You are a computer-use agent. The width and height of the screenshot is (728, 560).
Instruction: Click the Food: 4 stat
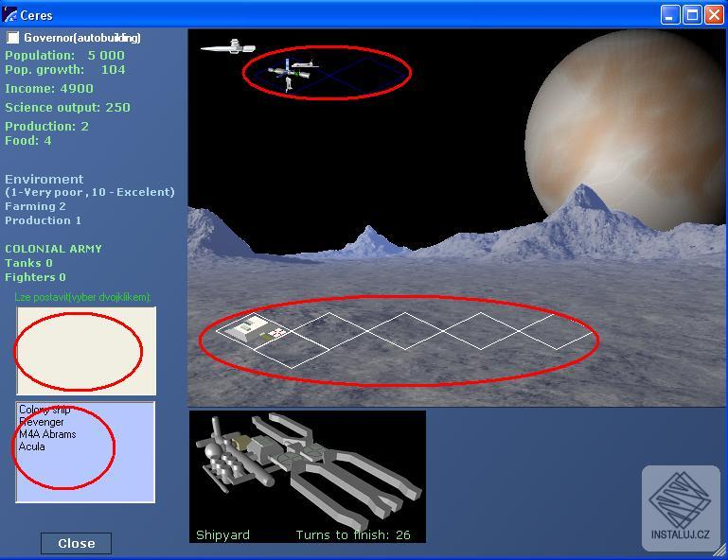(27, 141)
